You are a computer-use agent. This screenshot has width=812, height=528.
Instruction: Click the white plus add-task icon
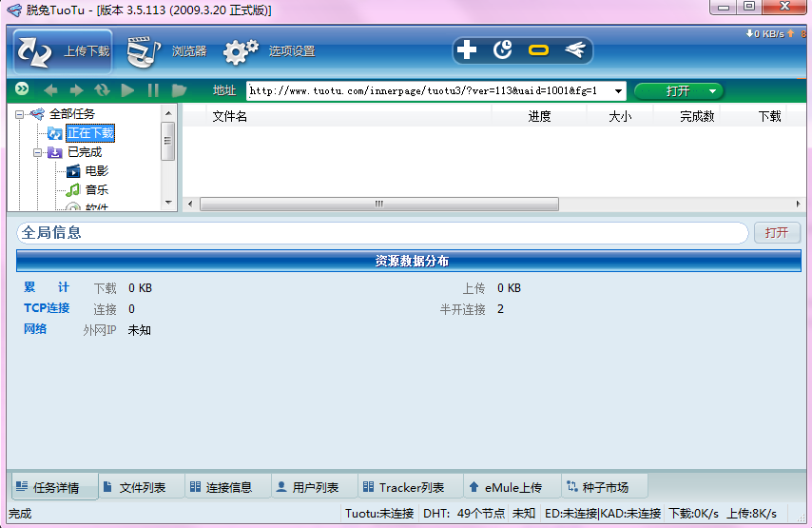click(x=467, y=50)
